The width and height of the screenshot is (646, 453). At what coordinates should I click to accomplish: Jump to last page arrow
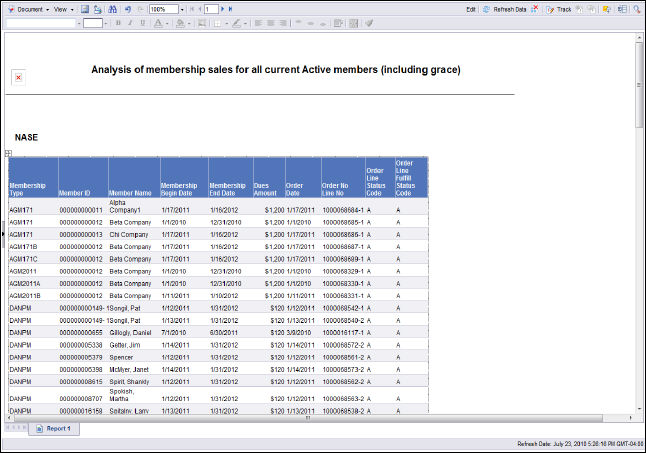pos(231,8)
